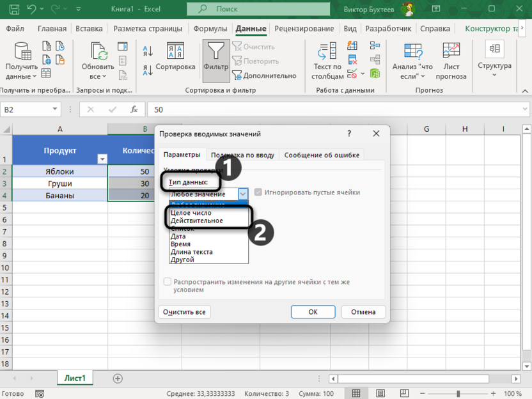Zoom out with minus button
Screen dimensions: 532x399
point(423,394)
